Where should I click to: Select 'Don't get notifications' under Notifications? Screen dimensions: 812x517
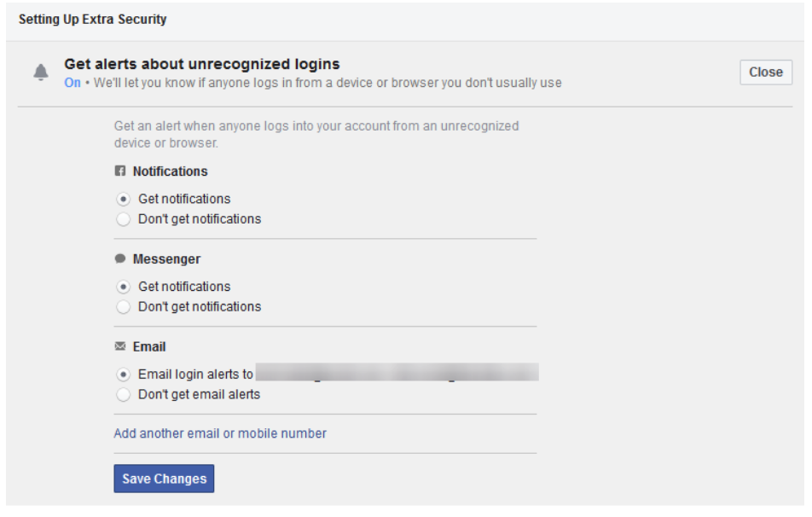click(124, 219)
